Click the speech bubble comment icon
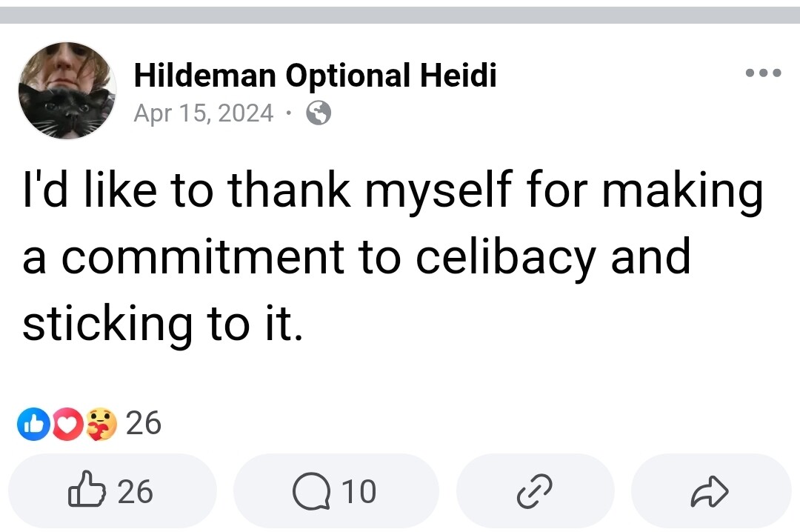Screen dimensions: 800x532 point(312,491)
